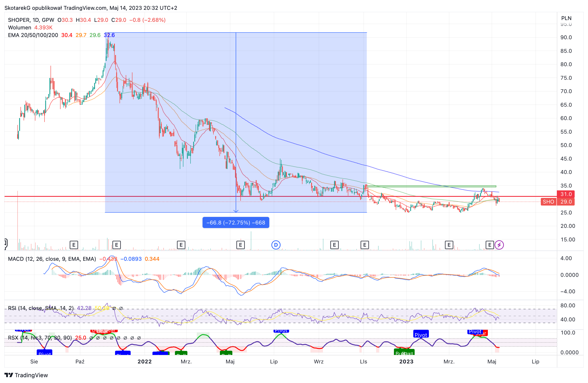Click the 80.00 level on RSI scale
Viewport: 588px width, 383px height.
coord(568,305)
